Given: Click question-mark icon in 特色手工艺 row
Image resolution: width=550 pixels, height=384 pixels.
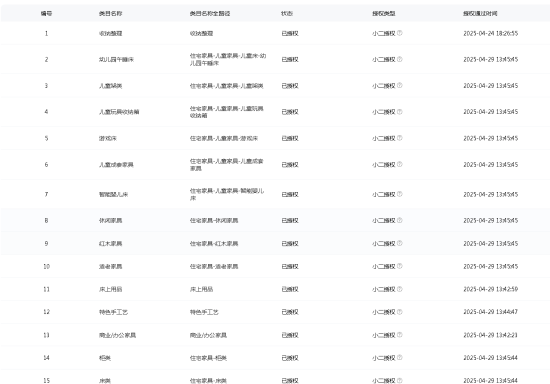Looking at the screenshot, I should [x=400, y=312].
